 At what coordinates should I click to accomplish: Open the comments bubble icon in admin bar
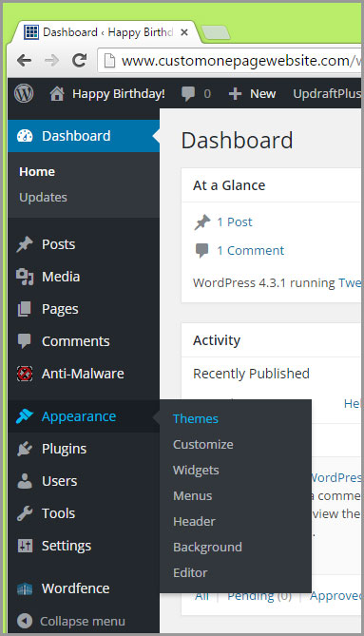tap(188, 94)
